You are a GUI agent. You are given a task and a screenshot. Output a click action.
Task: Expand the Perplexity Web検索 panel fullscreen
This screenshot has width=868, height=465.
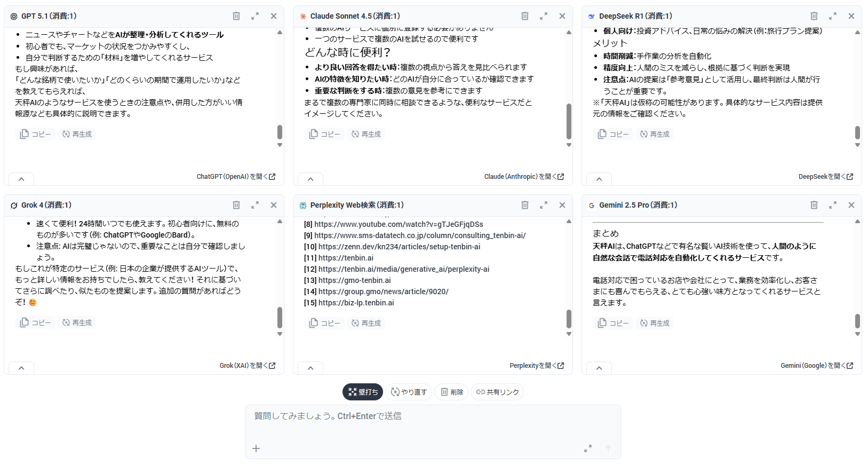coord(544,205)
